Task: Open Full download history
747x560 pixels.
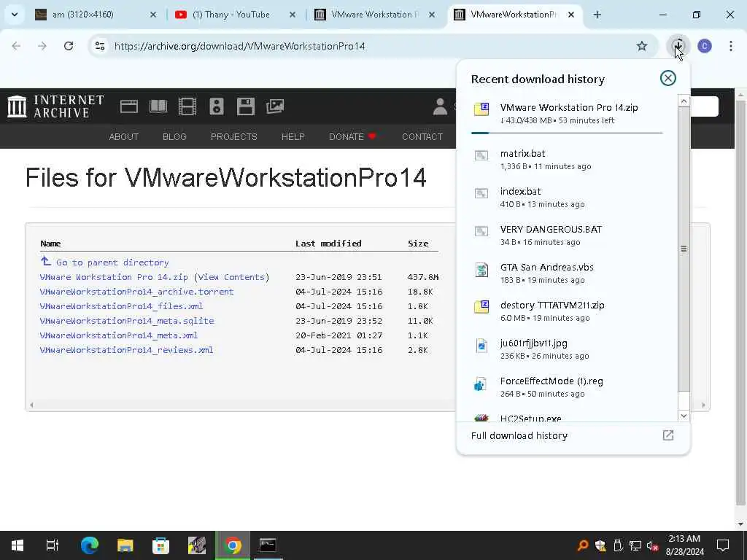Action: point(573,436)
